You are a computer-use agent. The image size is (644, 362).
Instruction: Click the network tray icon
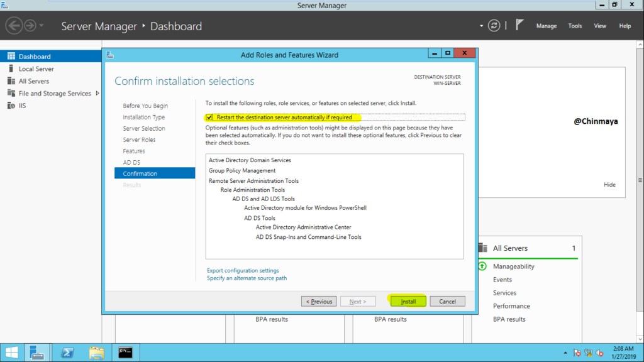588,353
